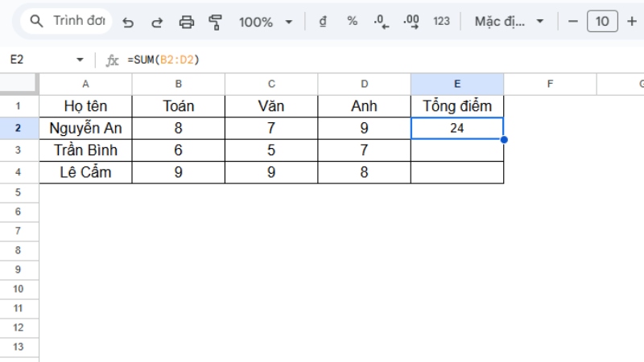This screenshot has height=362, width=644.
Task: Open the 123 number formats menu
Action: [441, 21]
